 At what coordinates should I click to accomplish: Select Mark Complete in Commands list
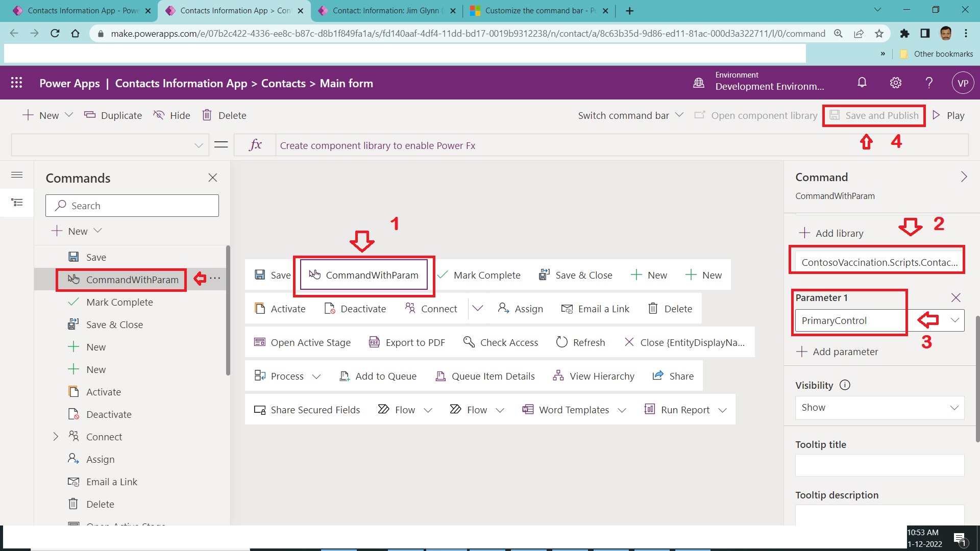pyautogui.click(x=119, y=302)
